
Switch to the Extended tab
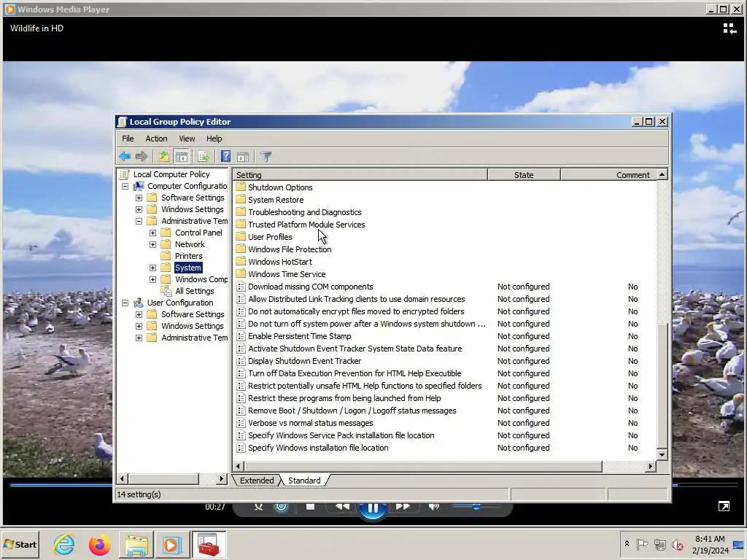click(x=257, y=481)
